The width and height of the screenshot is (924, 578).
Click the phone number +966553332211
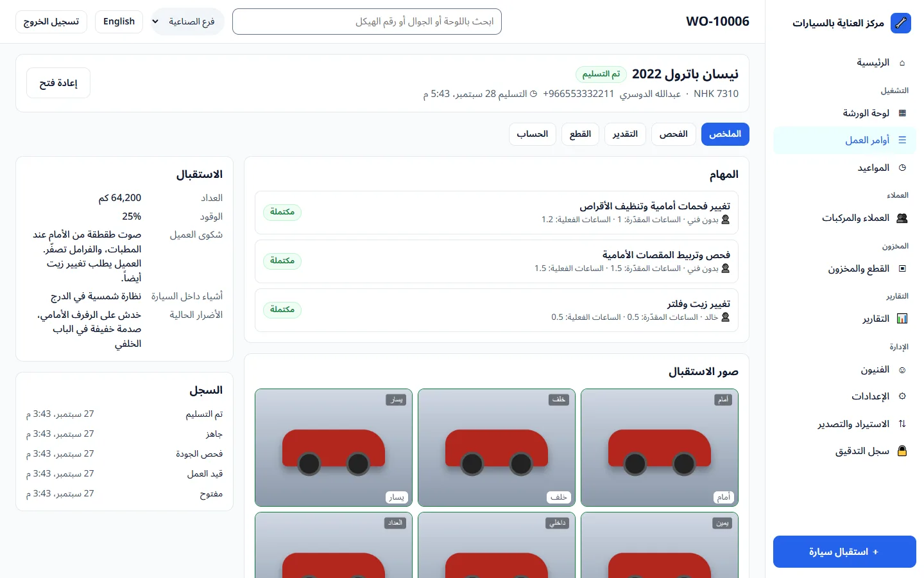578,94
